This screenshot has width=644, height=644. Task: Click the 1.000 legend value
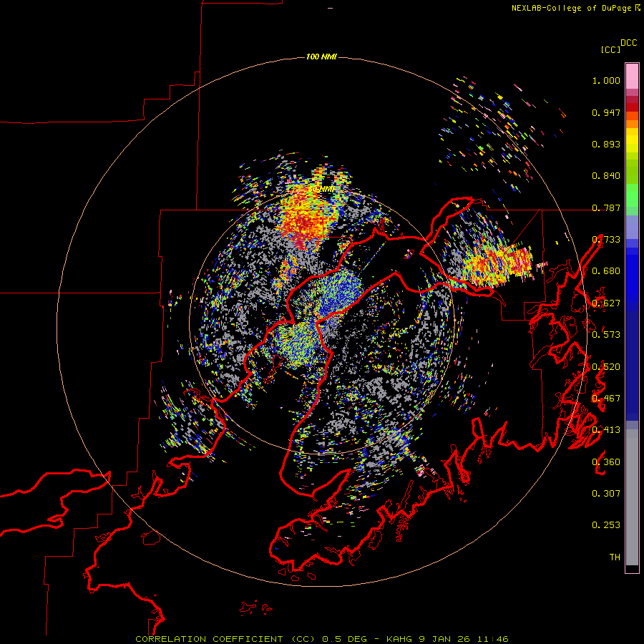[606, 80]
